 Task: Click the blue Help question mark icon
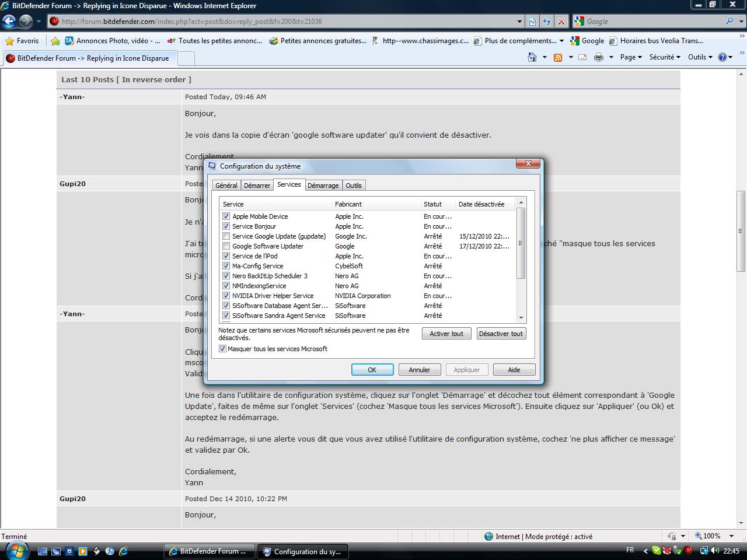pyautogui.click(x=722, y=57)
